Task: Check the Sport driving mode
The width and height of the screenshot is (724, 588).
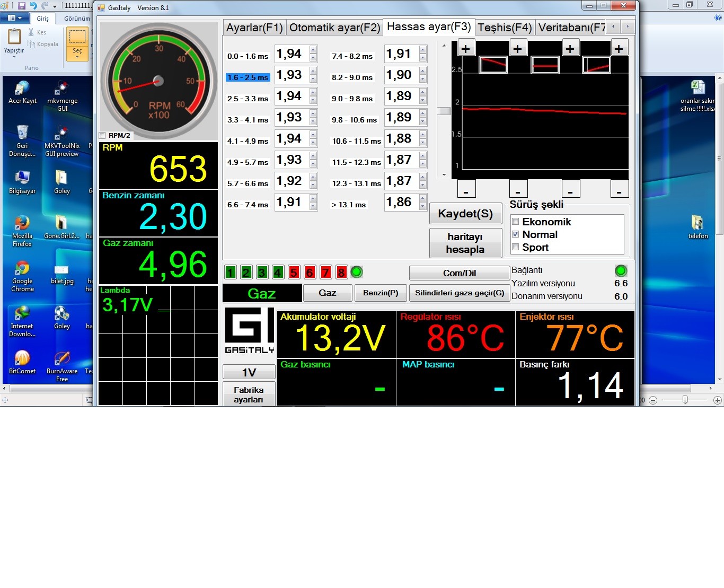Action: [515, 247]
